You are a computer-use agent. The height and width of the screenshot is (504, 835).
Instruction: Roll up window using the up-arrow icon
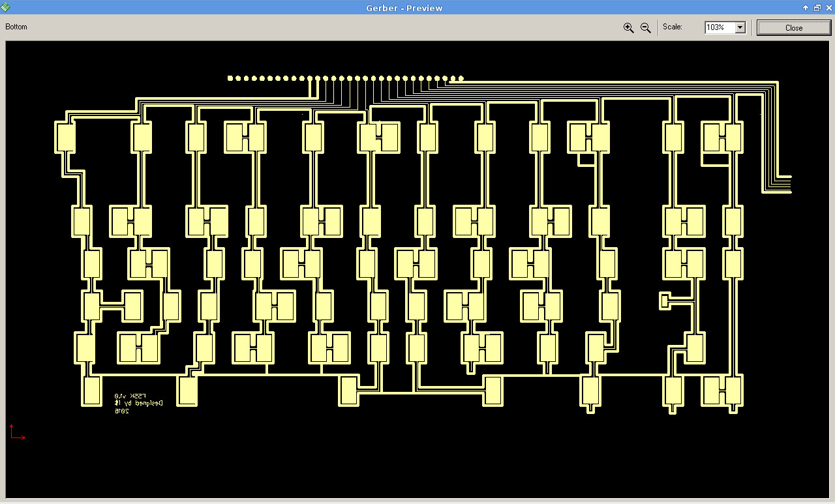pos(806,8)
